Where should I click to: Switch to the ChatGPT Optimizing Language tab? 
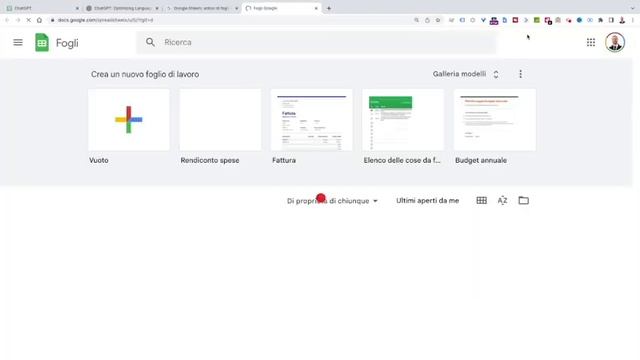pos(122,8)
